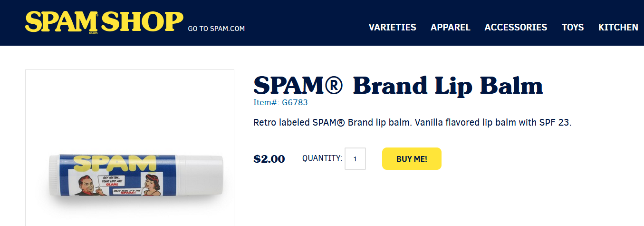The width and height of the screenshot is (644, 226).
Task: Click the SPAM SHOP logo
Action: pyautogui.click(x=104, y=22)
